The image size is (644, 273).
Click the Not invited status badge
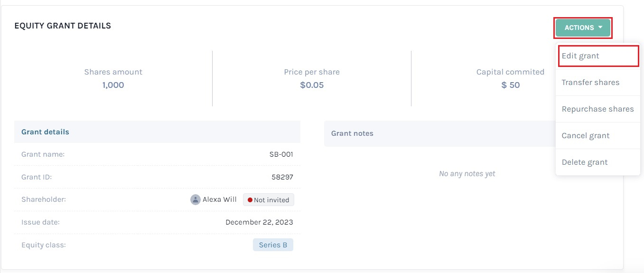269,200
